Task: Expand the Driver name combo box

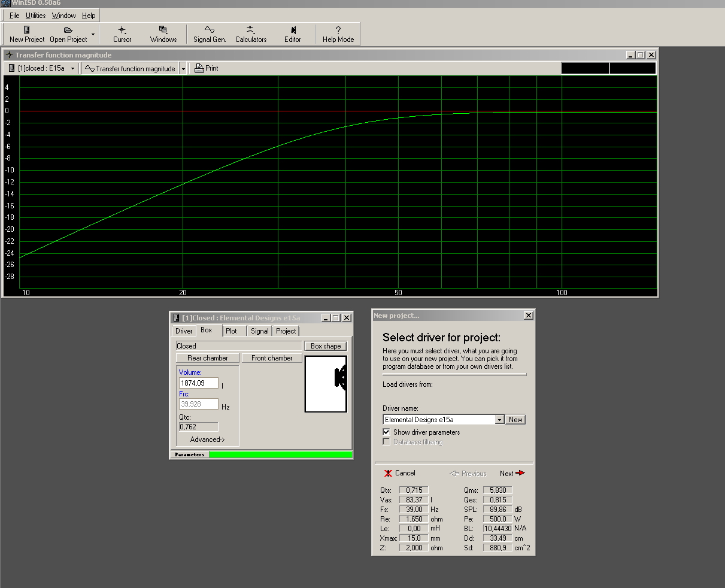Action: point(499,420)
